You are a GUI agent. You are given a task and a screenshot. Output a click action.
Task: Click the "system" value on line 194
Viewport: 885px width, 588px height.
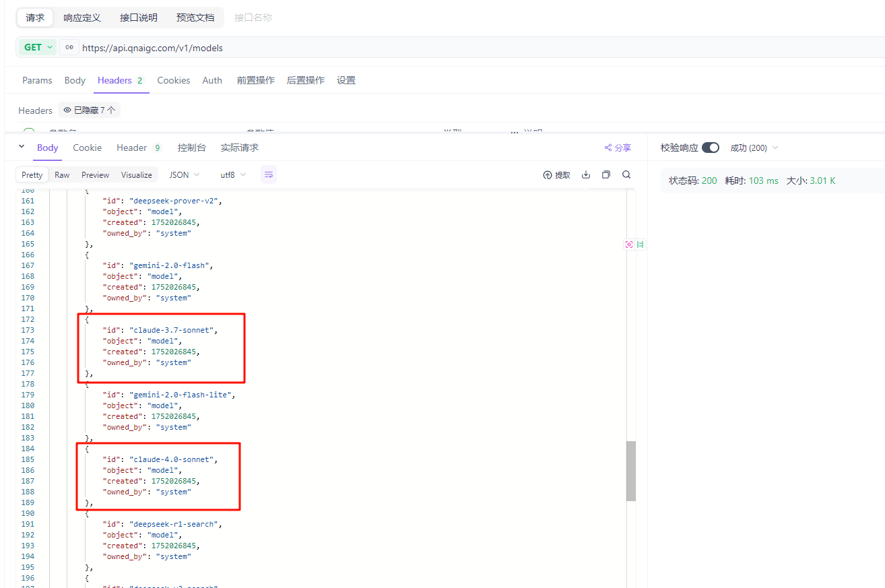pos(174,556)
